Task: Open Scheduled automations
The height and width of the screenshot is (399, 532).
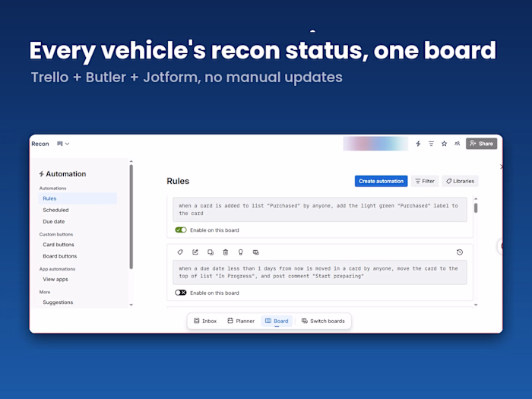Action: tap(55, 210)
